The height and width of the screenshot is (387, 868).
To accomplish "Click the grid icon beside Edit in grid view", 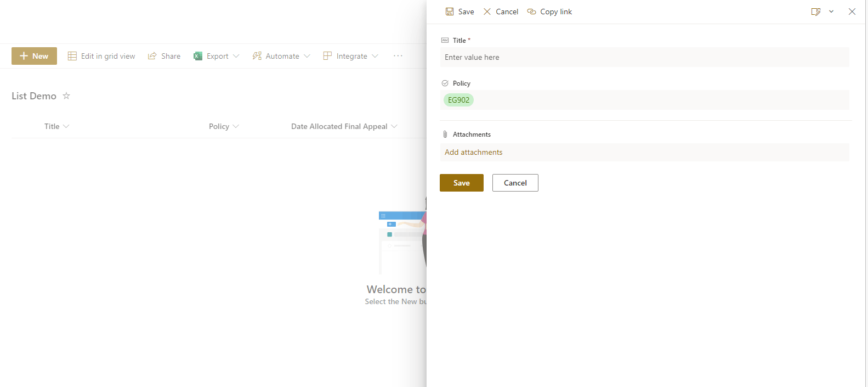I will tap(72, 56).
